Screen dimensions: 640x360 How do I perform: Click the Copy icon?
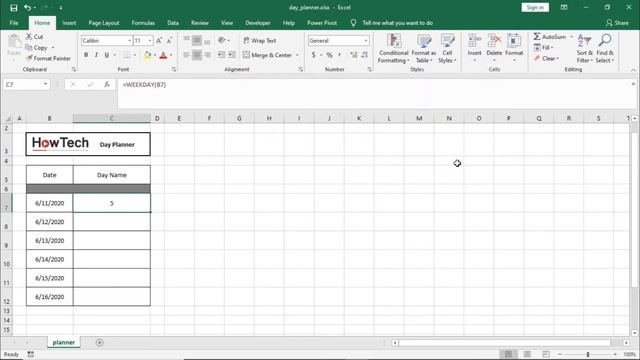point(29,47)
